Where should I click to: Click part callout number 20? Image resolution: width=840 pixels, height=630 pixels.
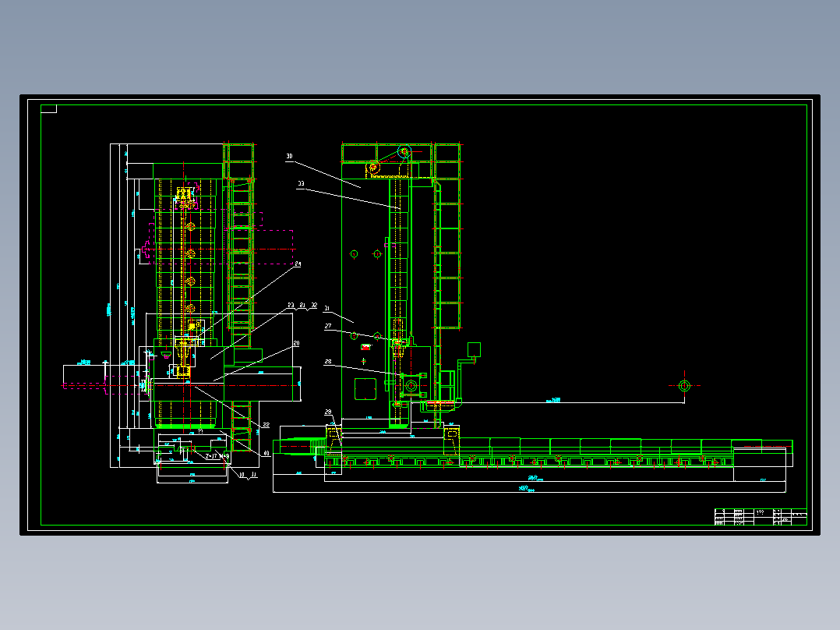click(296, 343)
